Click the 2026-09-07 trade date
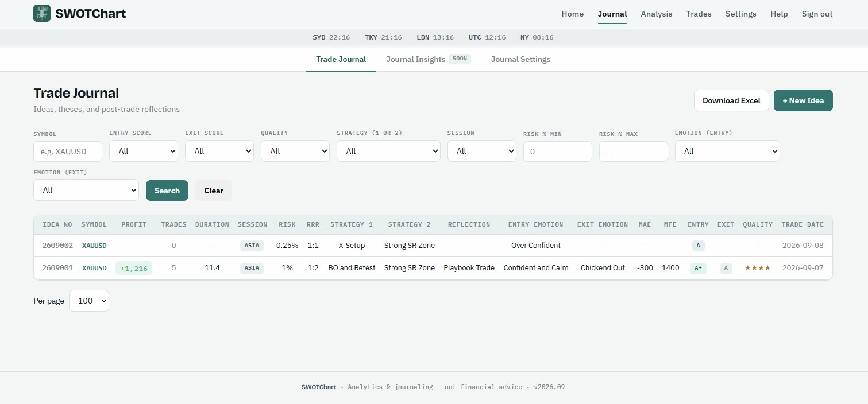The height and width of the screenshot is (404, 868). [803, 268]
